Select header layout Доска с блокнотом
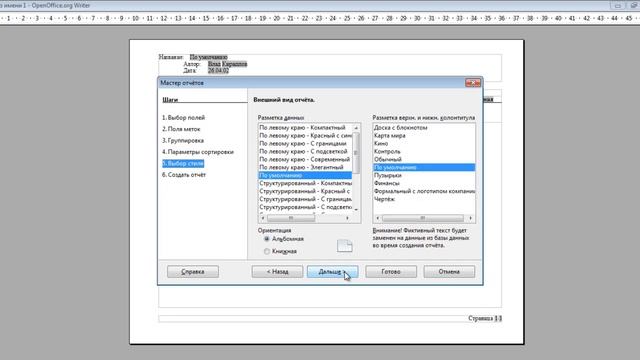Image resolution: width=640 pixels, height=360 pixels. (424, 128)
